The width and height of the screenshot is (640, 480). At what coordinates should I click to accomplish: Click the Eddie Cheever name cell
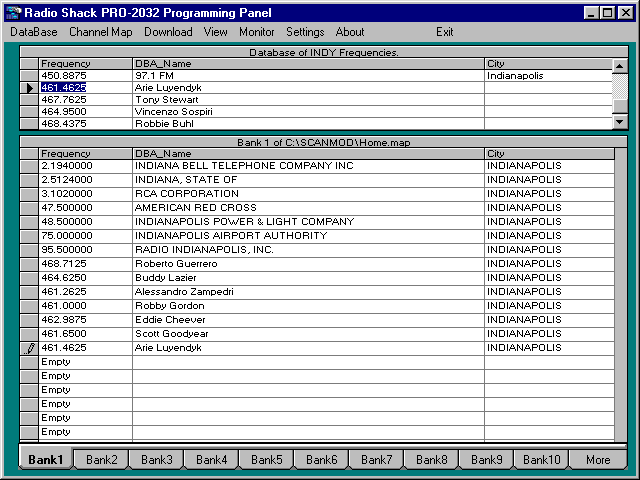308,320
